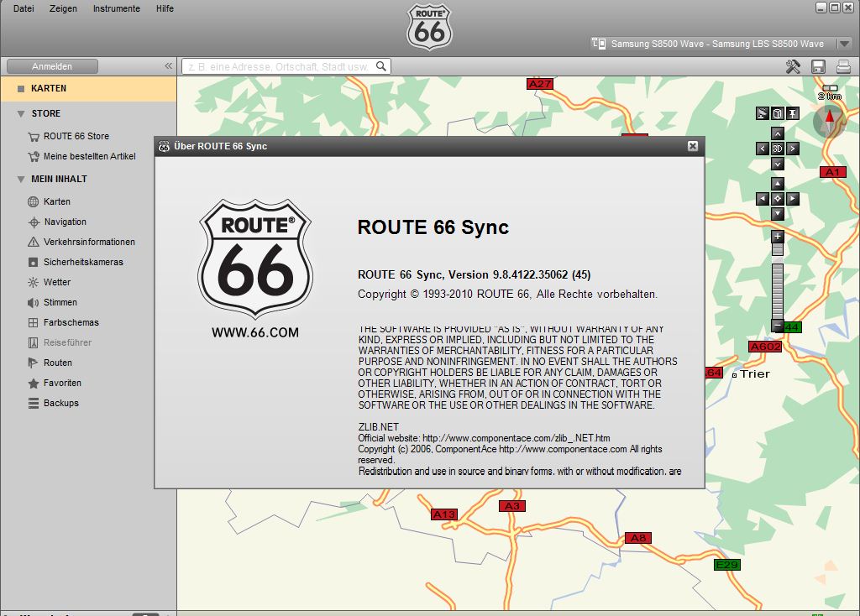The width and height of the screenshot is (860, 616).
Task: Pan the map up
Action: (x=777, y=184)
